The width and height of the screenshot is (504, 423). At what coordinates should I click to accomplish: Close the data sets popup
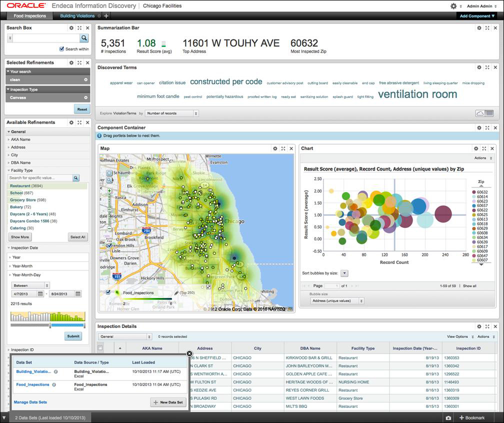(x=189, y=353)
